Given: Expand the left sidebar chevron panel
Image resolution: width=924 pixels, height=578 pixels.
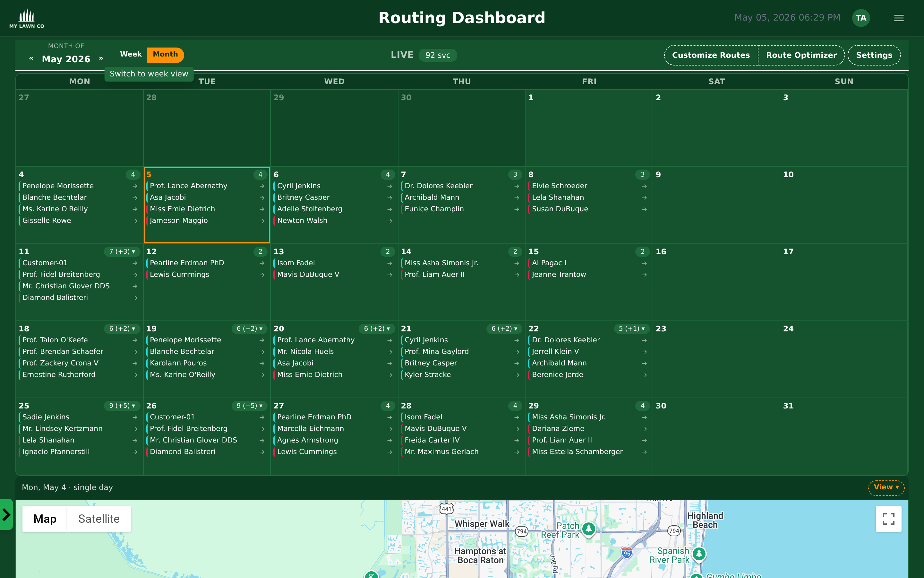Looking at the screenshot, I should (6, 514).
